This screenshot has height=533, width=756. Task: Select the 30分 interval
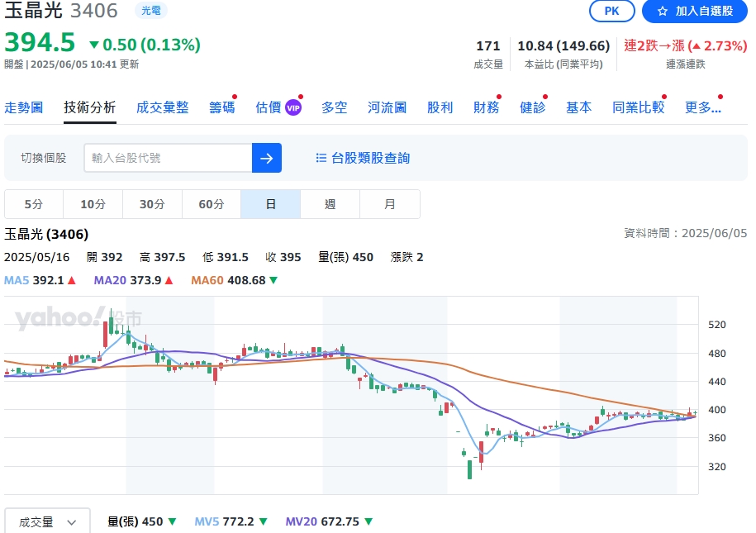152,204
